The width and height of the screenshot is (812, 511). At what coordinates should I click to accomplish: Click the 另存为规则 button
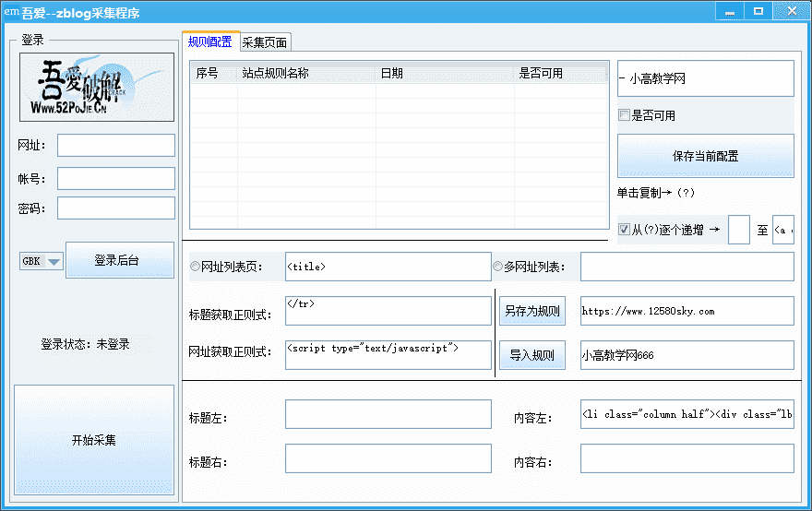(531, 311)
